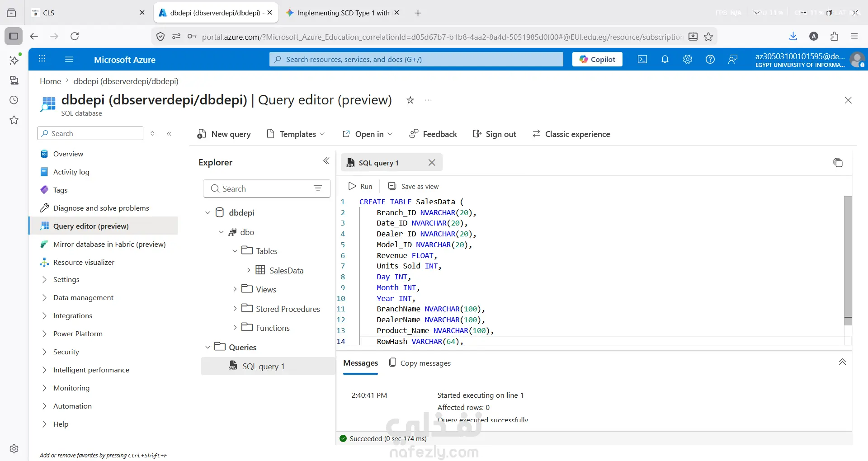
Task: Click the dbdepi breadcrumb link
Action: 126,81
